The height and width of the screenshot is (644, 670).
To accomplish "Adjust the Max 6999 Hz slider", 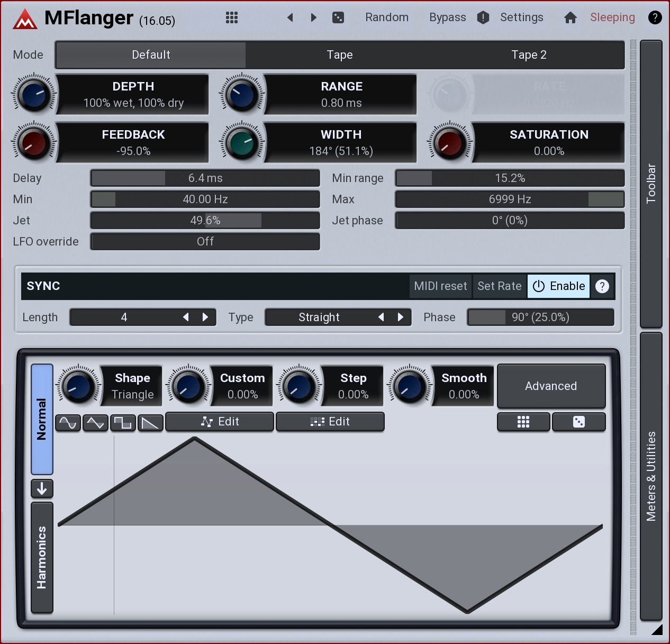I will (510, 199).
